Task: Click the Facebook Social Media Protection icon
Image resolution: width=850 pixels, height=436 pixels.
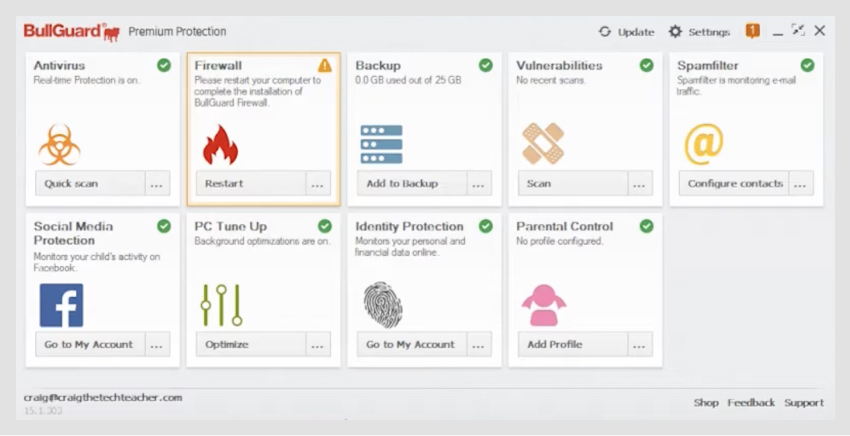Action: 61,305
